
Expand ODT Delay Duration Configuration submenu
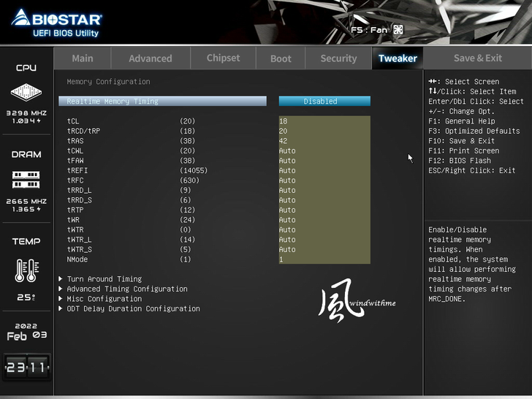click(x=129, y=308)
